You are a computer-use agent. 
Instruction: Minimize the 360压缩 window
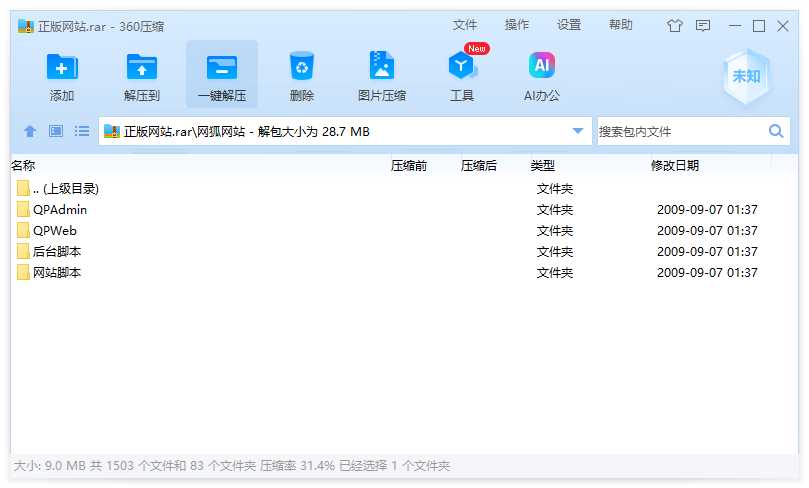click(x=735, y=26)
